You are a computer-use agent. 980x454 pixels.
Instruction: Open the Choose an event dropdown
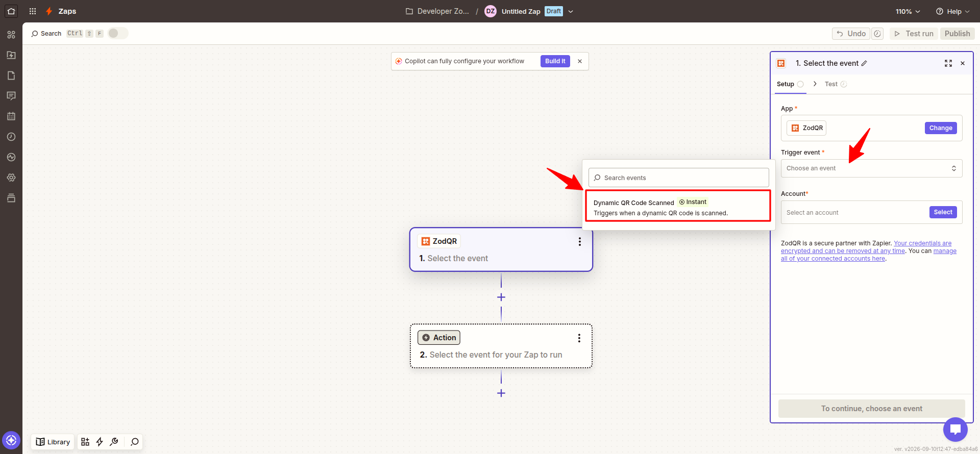871,168
